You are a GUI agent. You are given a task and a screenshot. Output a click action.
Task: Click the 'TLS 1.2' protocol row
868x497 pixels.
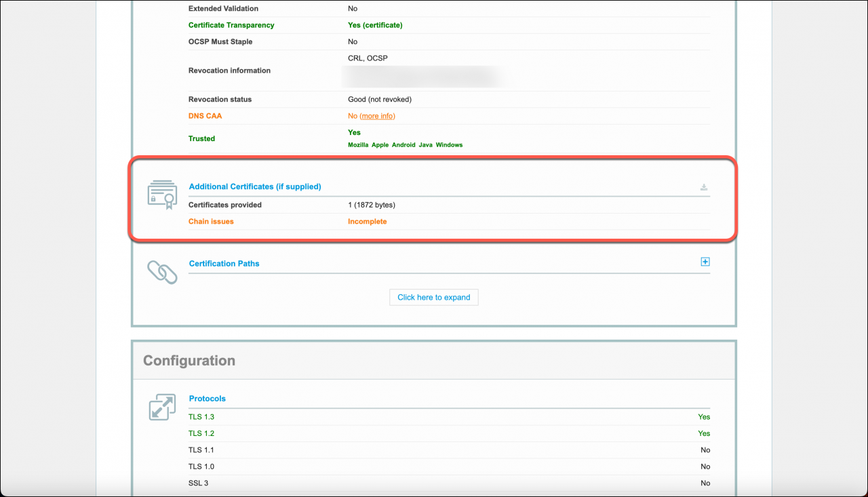pyautogui.click(x=449, y=433)
